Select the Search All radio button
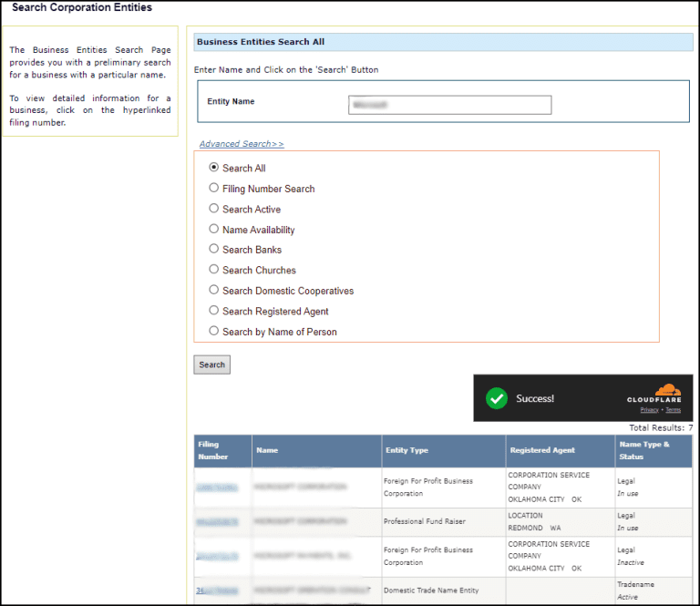The width and height of the screenshot is (700, 606). pos(214,168)
